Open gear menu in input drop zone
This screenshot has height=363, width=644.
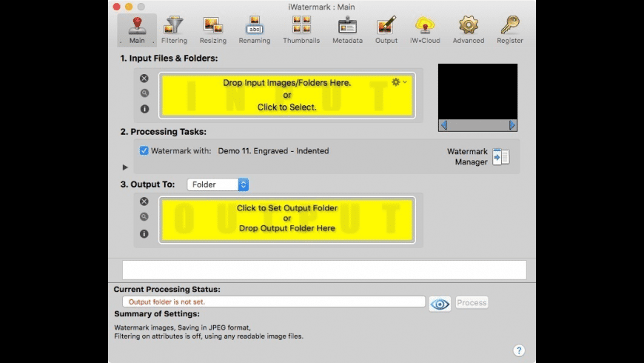[399, 81]
